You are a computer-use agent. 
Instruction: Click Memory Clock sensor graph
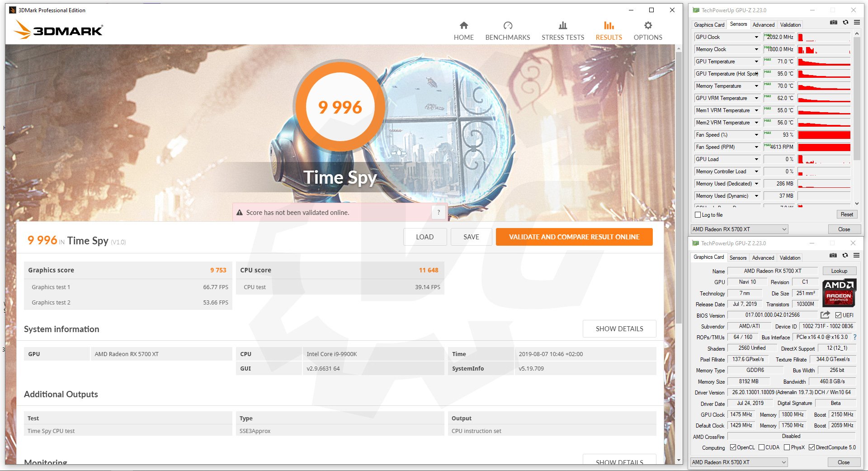tap(824, 49)
